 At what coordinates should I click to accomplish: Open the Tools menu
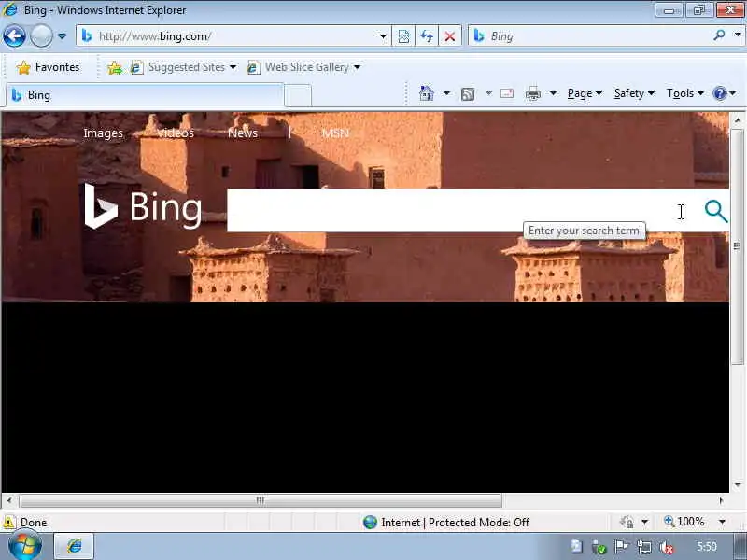pos(684,93)
